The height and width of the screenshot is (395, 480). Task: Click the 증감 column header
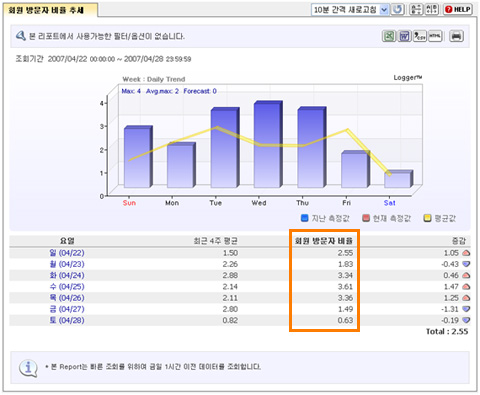[x=459, y=241]
